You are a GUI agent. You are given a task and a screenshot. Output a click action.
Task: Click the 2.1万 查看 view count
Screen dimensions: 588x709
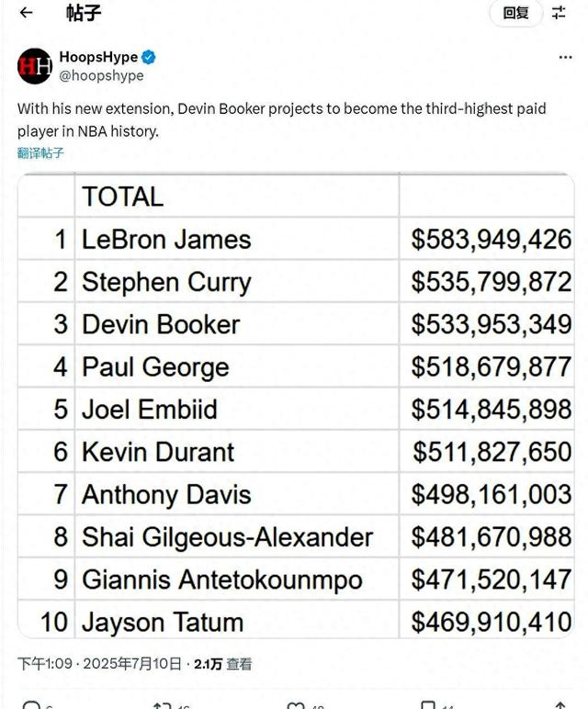(223, 664)
